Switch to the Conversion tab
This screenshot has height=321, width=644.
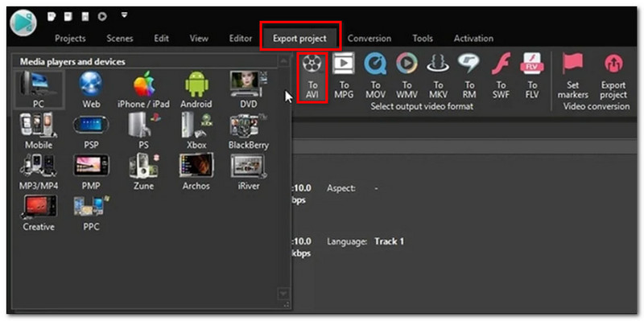tap(369, 39)
